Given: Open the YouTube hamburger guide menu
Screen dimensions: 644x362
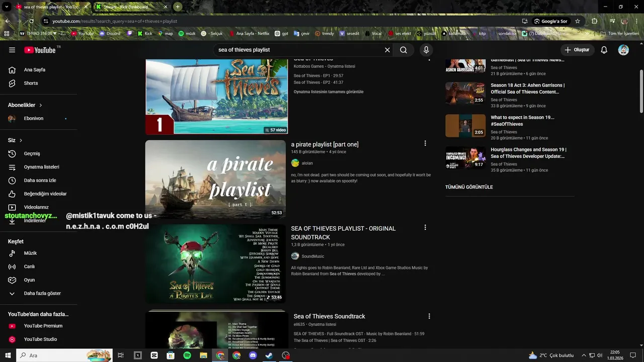Looking at the screenshot, I should [12, 50].
